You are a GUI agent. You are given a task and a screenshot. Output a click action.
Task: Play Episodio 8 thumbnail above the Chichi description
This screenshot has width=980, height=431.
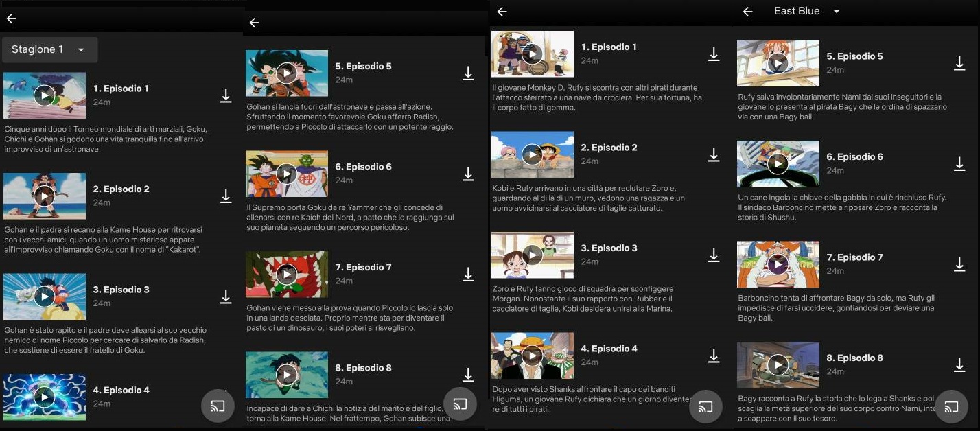287,375
